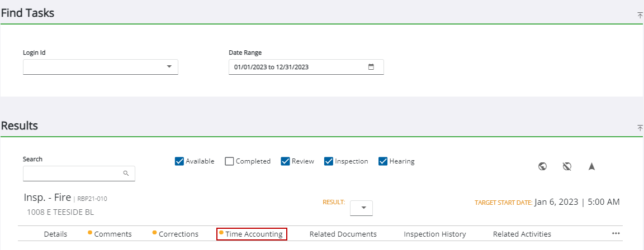Select the Time Accounting tab
This screenshot has height=250, width=644.
[x=252, y=234]
